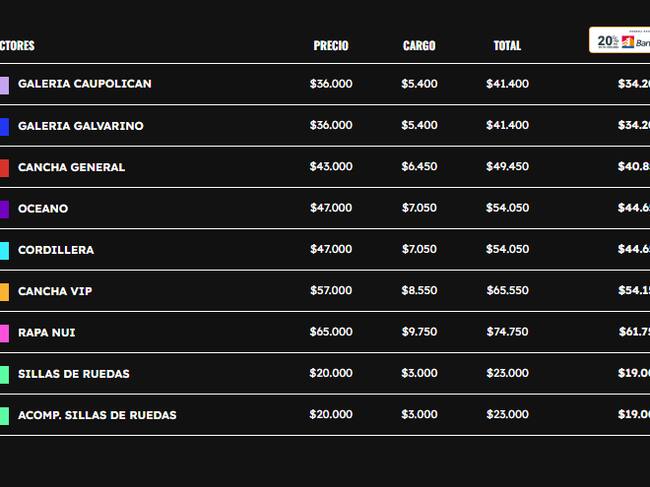The image size is (650, 487).
Task: Click the PRECIO column header
Action: click(331, 46)
